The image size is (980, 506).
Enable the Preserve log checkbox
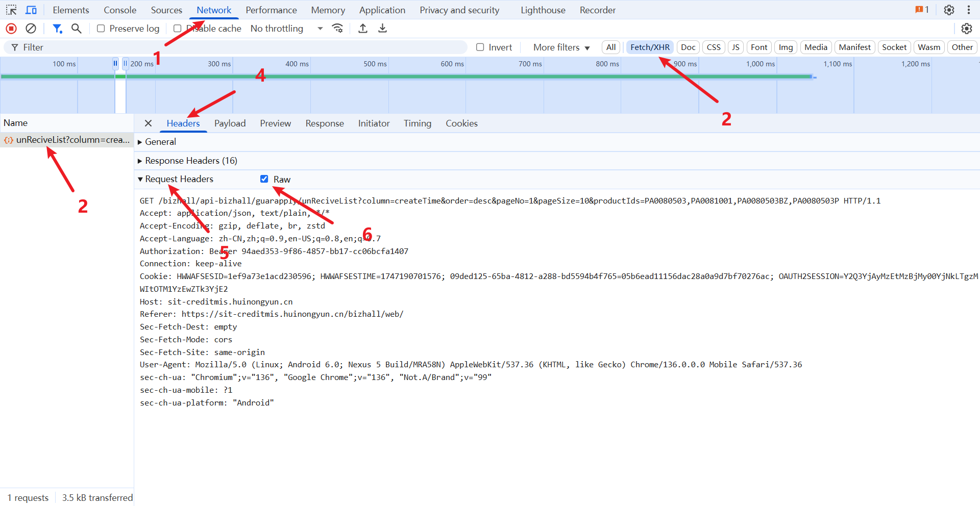click(x=101, y=29)
